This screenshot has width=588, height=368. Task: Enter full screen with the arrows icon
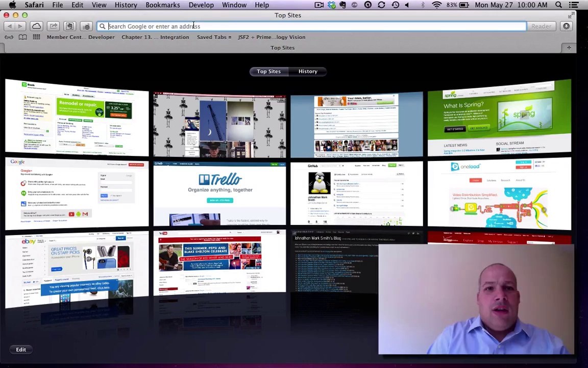pos(571,15)
